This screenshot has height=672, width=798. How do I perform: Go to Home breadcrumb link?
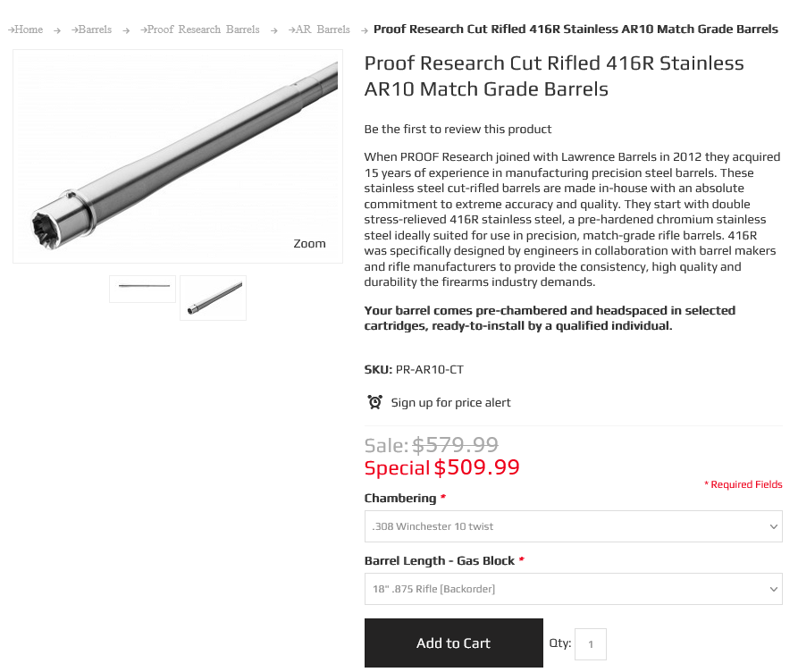tap(29, 29)
